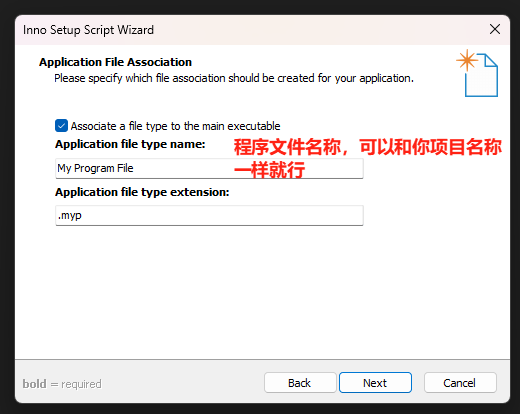The width and height of the screenshot is (520, 414).
Task: Click the new file wizard icon
Action: coord(477,73)
